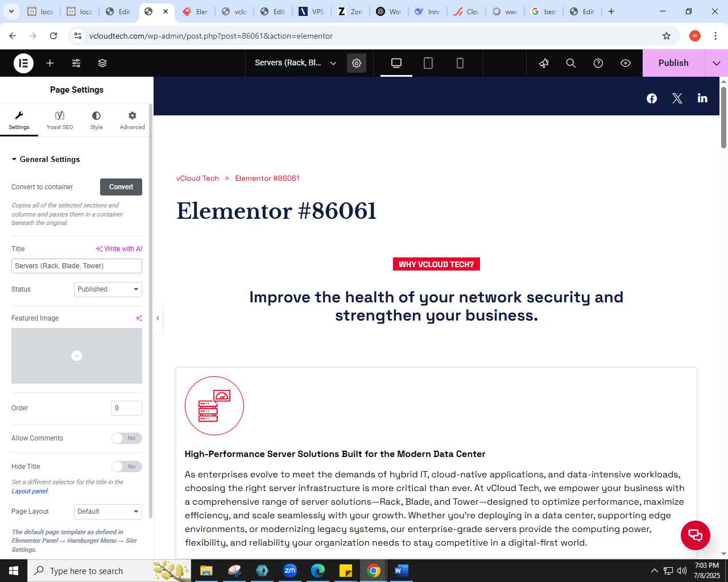Click the WHY VCLOUD TECH? red label

click(x=436, y=264)
